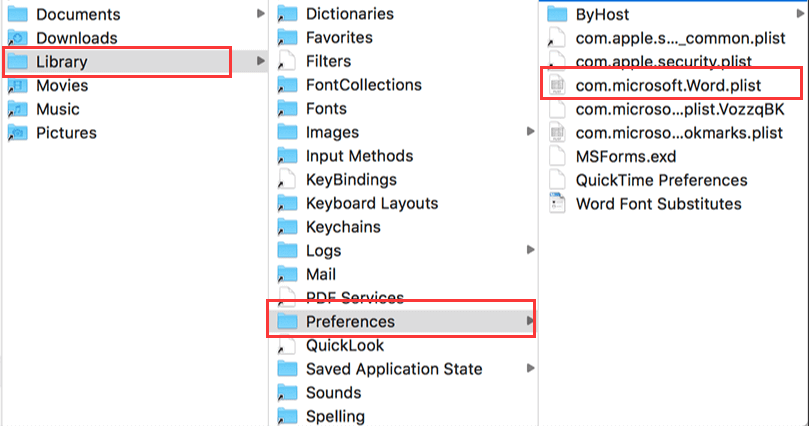Select the ByHost folder name
809x426 pixels.
pyautogui.click(x=602, y=14)
